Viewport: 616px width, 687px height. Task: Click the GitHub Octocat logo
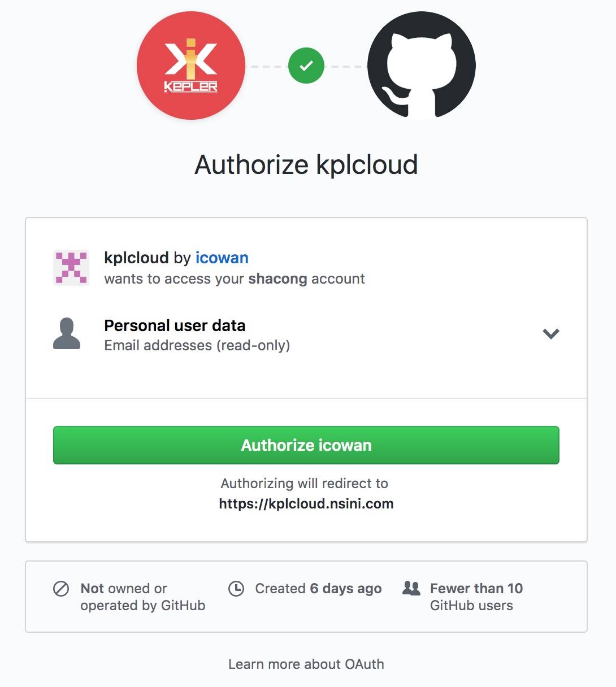[421, 66]
